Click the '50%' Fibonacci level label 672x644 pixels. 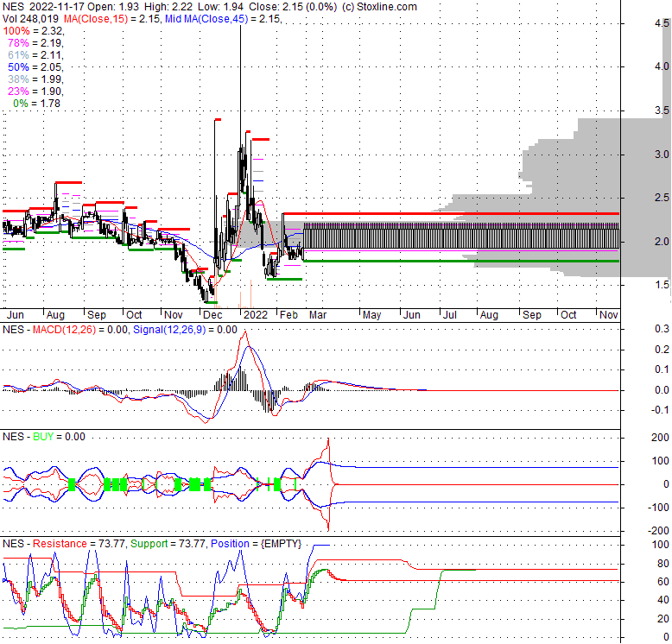18,67
